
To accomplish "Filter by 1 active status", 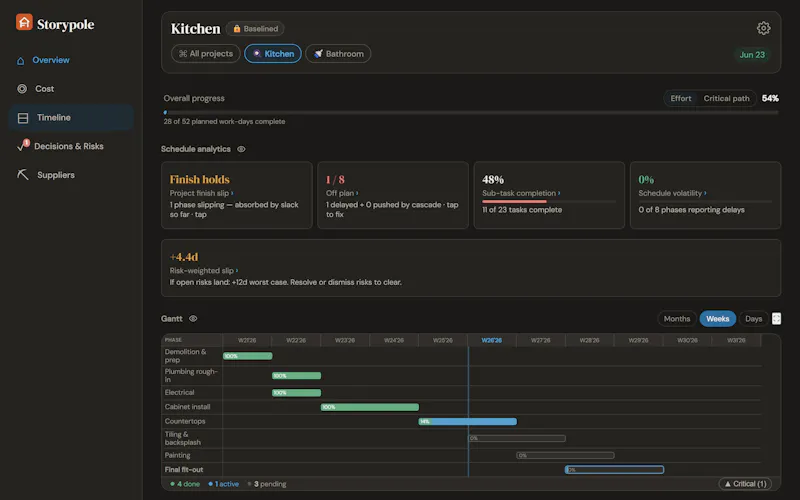I will pos(223,484).
